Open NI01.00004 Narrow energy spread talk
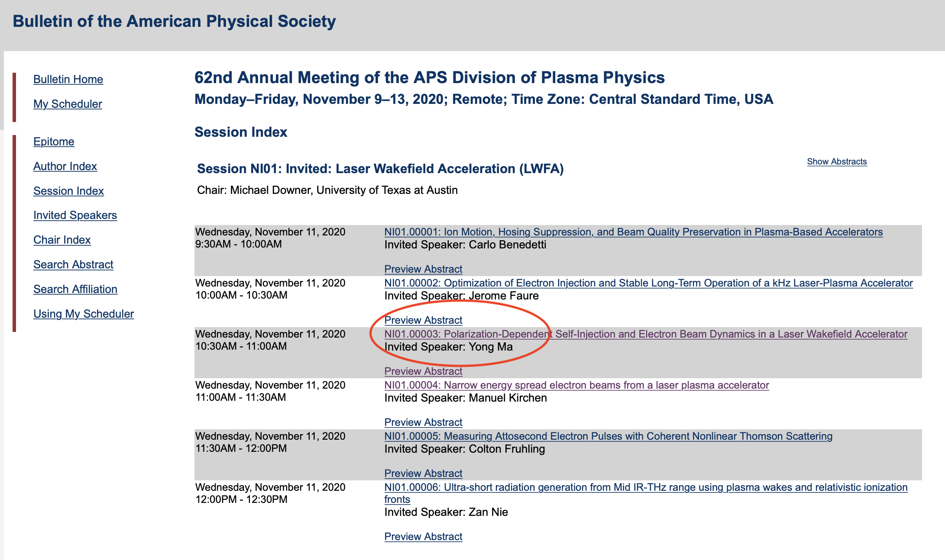The height and width of the screenshot is (560, 945). click(576, 385)
